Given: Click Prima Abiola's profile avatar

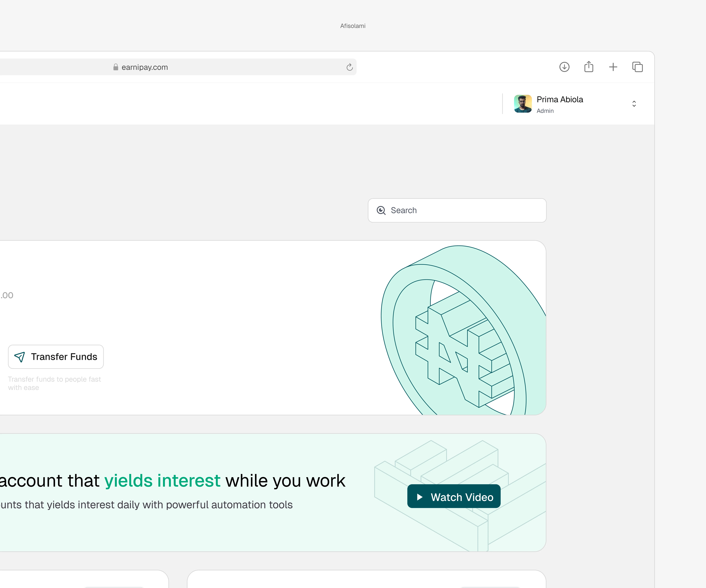Looking at the screenshot, I should 523,104.
